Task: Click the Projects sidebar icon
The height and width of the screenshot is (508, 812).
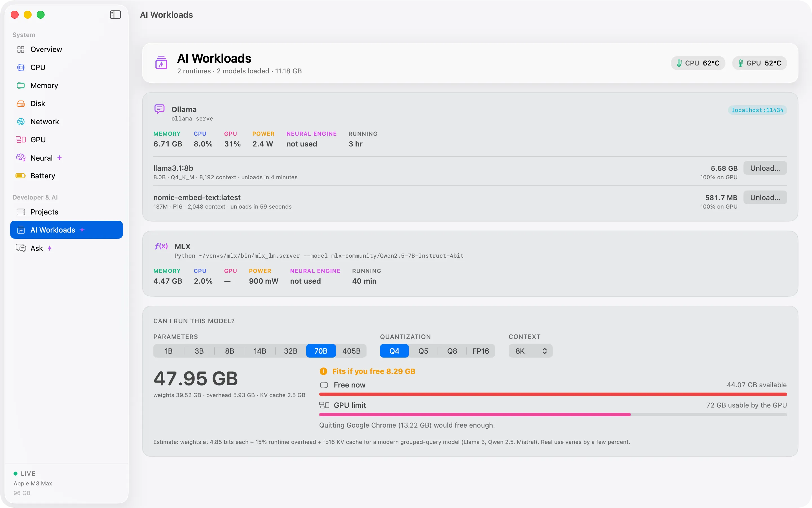Action: click(x=21, y=212)
